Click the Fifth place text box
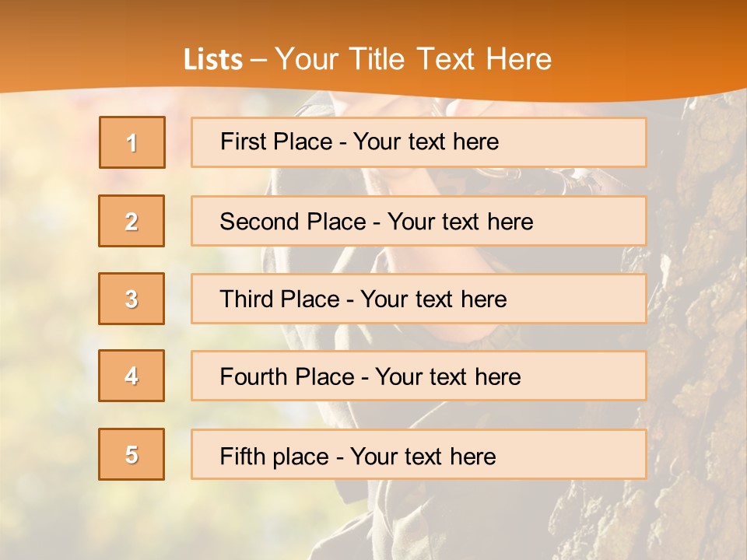The height and width of the screenshot is (560, 747). coord(419,454)
